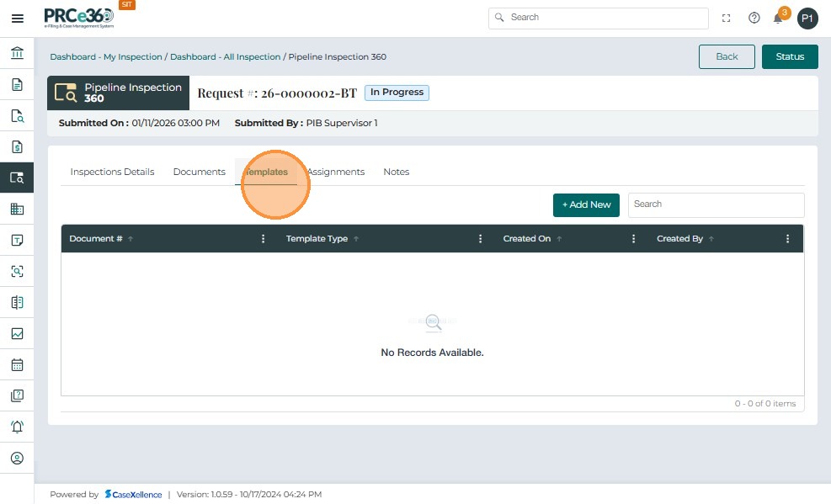Open the scan search sidebar icon

[17, 271]
